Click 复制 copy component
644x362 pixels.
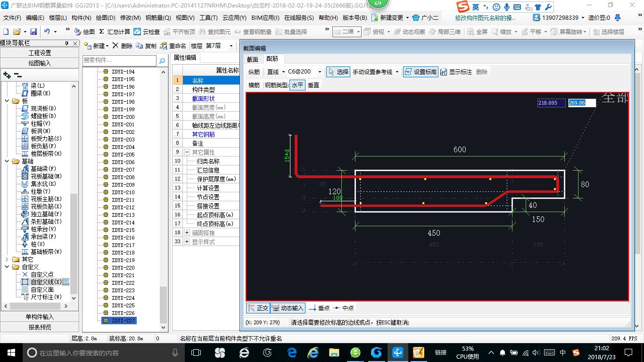coord(146,46)
